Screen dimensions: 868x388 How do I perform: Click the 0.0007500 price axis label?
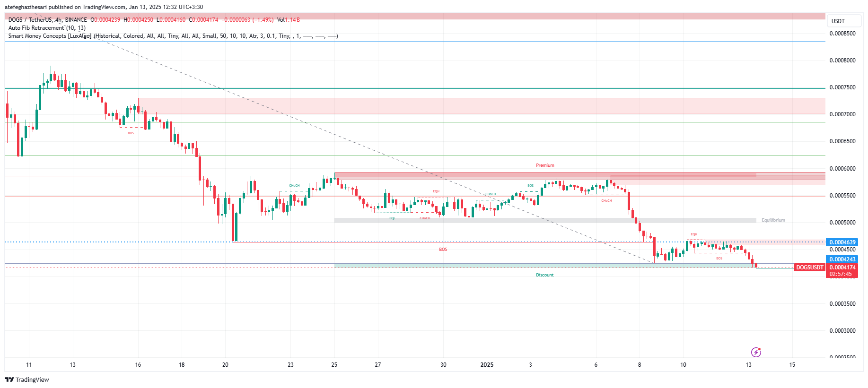(842, 87)
